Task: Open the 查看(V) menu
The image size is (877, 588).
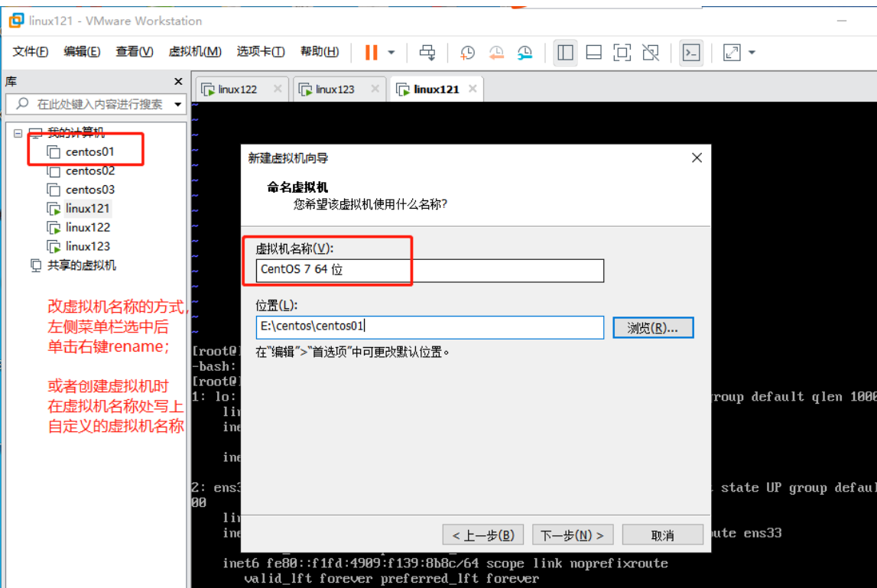Action: pyautogui.click(x=135, y=51)
